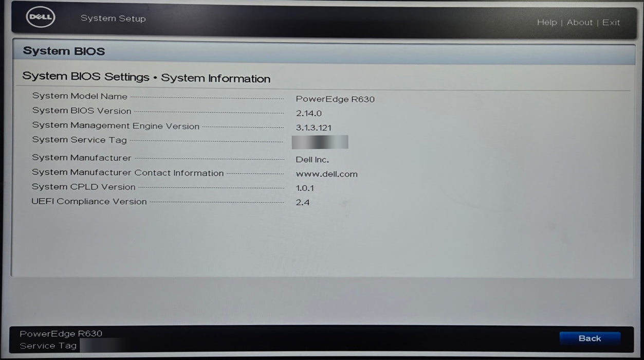Select System Management Engine Version label
Viewport: 644px width, 360px height.
[x=116, y=125]
